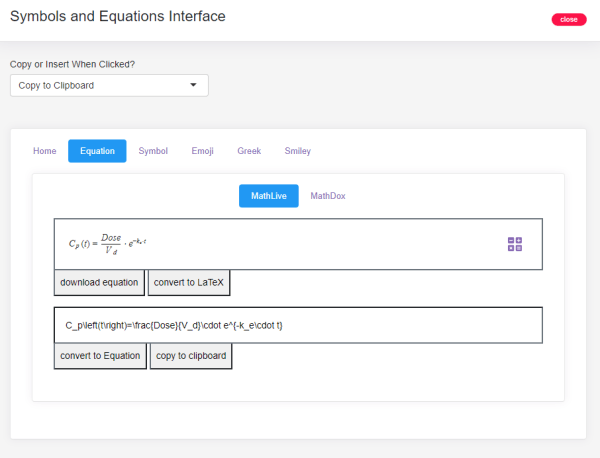Click the red close button

point(568,19)
